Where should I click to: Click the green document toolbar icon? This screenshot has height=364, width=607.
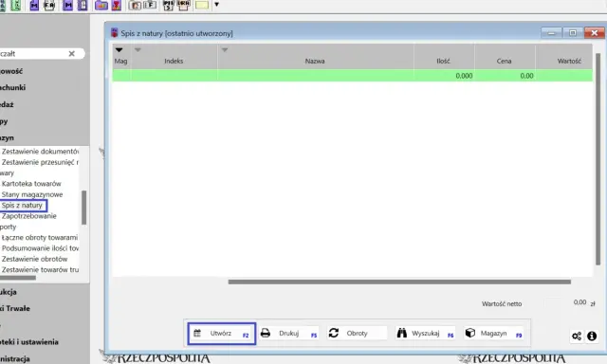tap(15, 6)
